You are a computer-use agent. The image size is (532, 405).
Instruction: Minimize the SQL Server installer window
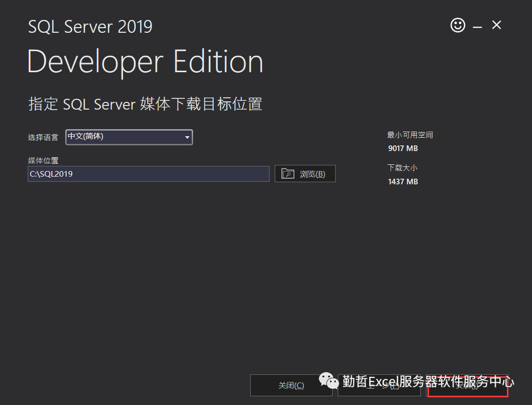point(477,27)
